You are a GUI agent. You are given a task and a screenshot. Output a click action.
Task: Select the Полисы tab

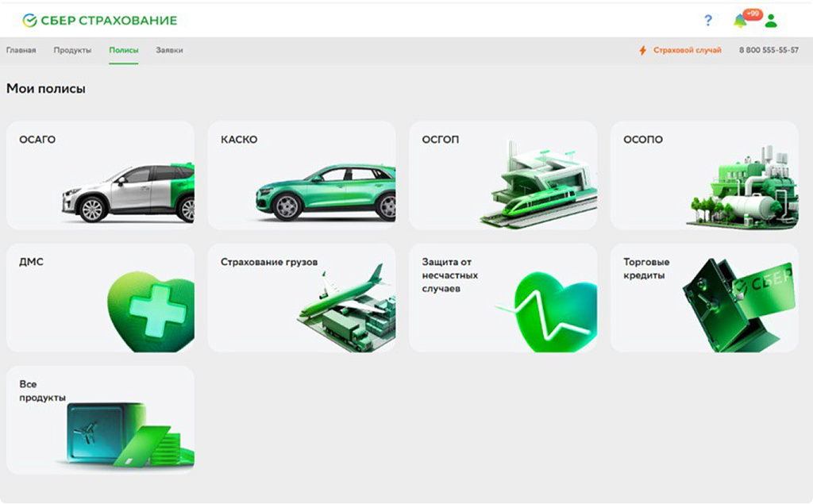pyautogui.click(x=124, y=50)
